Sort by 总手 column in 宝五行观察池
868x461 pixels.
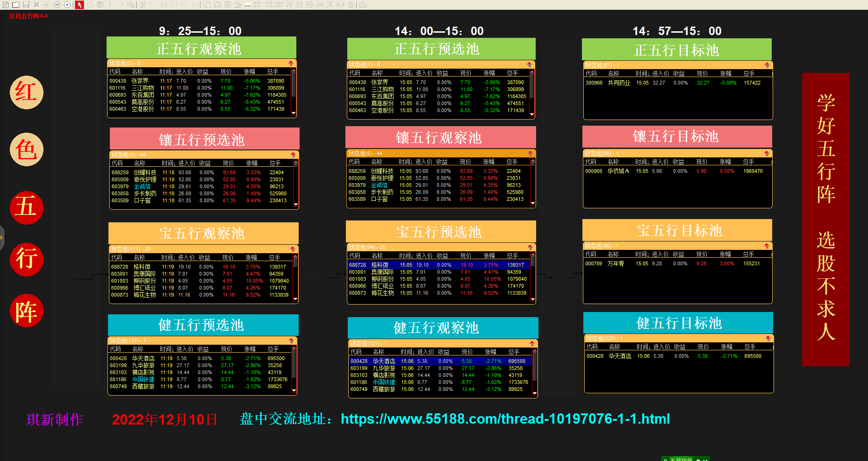pyautogui.click(x=274, y=257)
